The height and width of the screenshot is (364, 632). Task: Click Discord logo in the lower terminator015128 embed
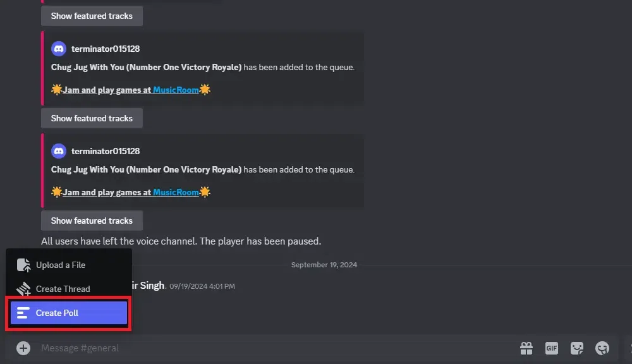pyautogui.click(x=59, y=151)
